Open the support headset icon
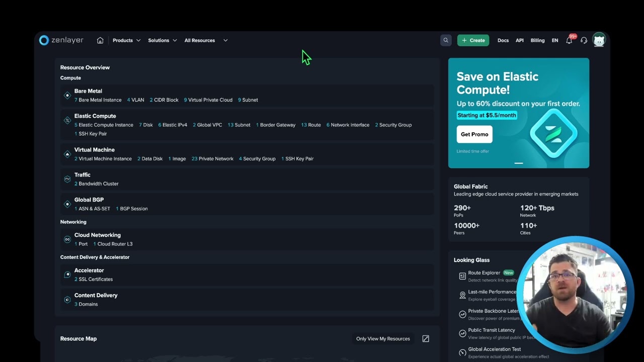This screenshot has height=362, width=644. point(584,40)
